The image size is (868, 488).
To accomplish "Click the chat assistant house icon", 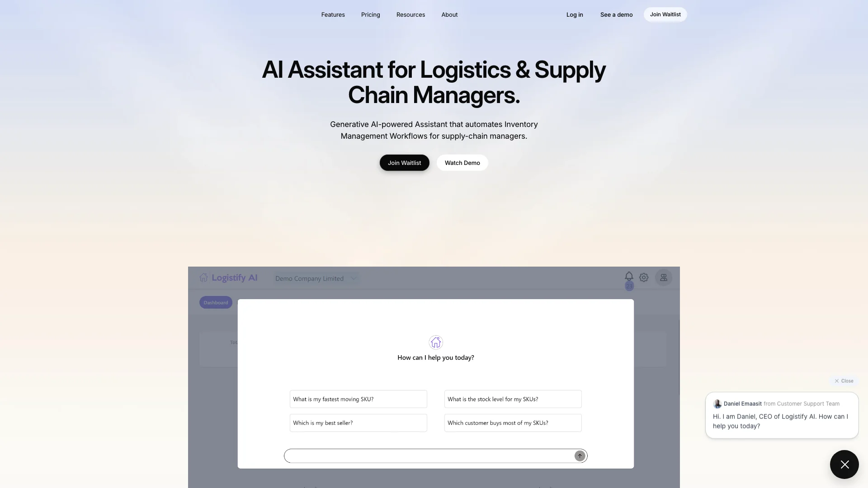I will click(436, 342).
